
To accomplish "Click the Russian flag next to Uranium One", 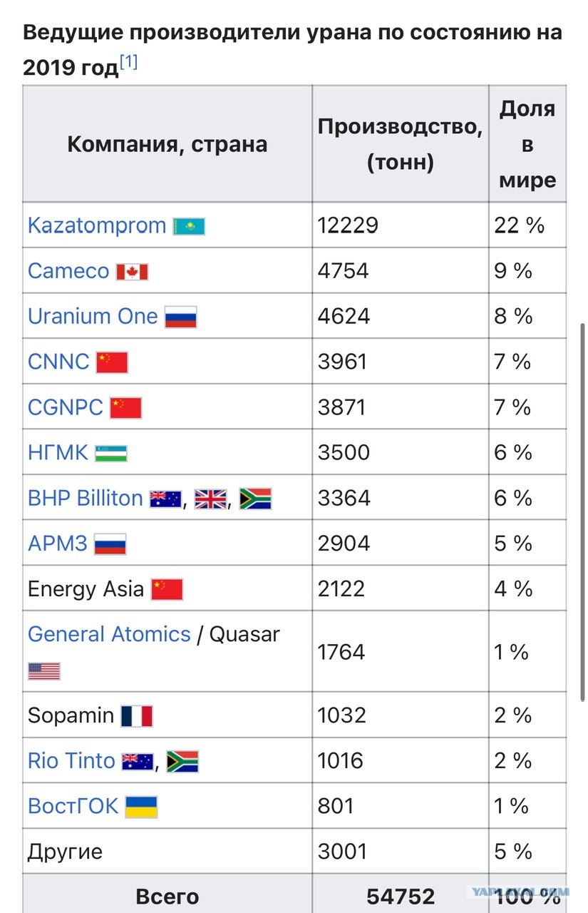I will [180, 317].
